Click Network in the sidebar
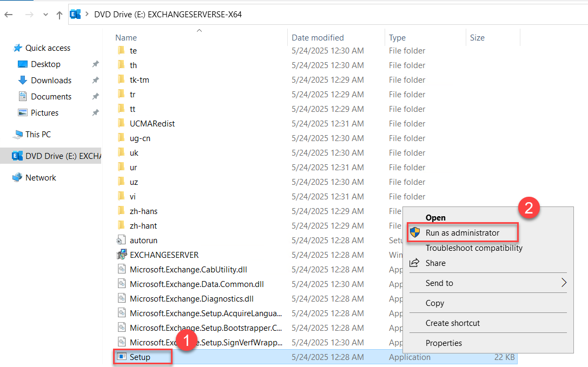Image resolution: width=588 pixels, height=367 pixels. [x=40, y=177]
